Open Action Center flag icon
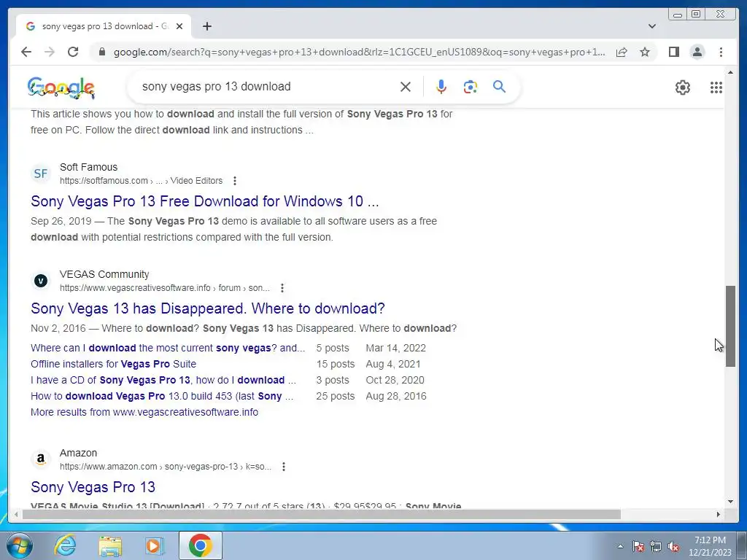747x560 pixels. click(638, 546)
